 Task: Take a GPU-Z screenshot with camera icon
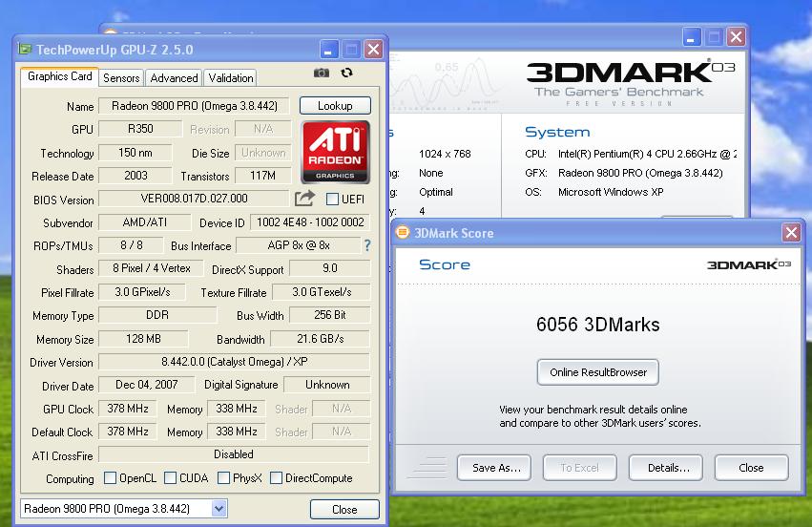321,74
